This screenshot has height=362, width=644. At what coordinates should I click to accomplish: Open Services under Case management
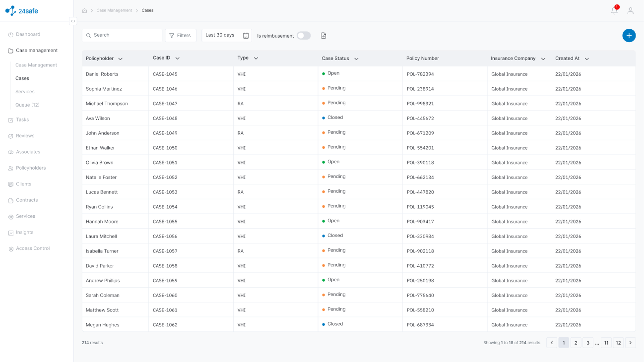pyautogui.click(x=25, y=92)
